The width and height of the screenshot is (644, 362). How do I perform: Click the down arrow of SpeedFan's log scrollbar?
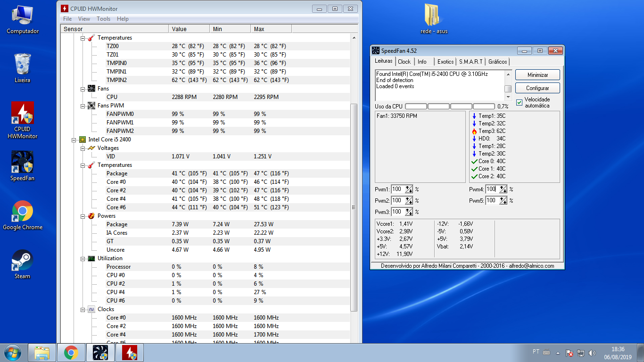(x=508, y=97)
